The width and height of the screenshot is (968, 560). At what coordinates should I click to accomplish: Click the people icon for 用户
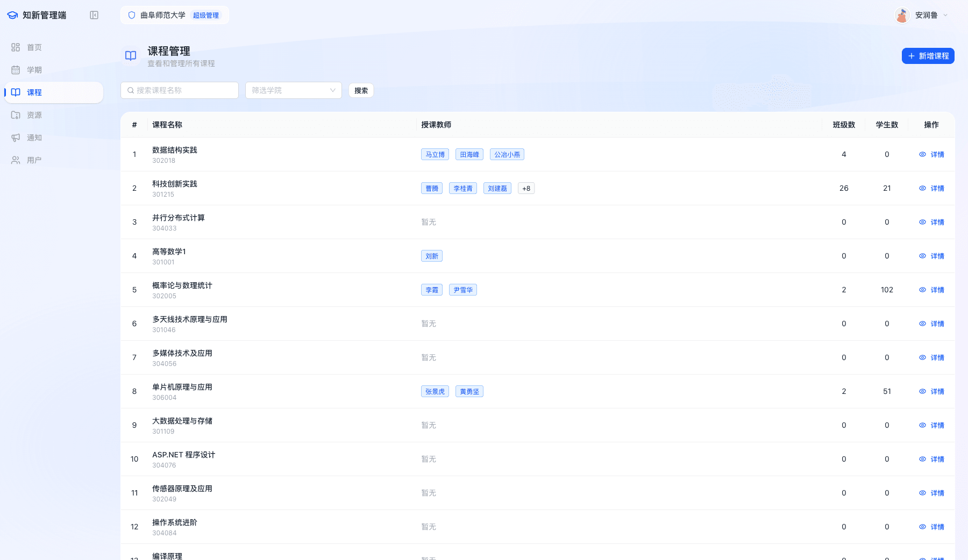coord(16,160)
